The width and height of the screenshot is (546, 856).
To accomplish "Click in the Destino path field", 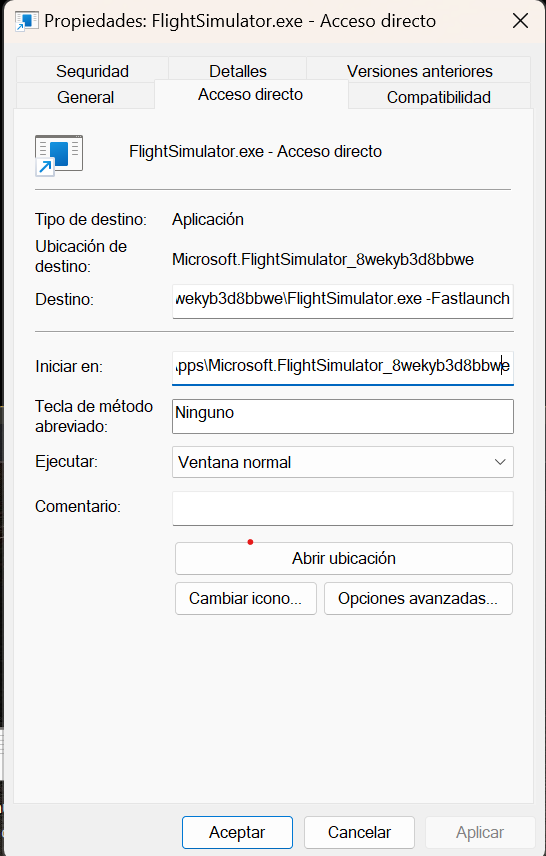I will pyautogui.click(x=343, y=301).
